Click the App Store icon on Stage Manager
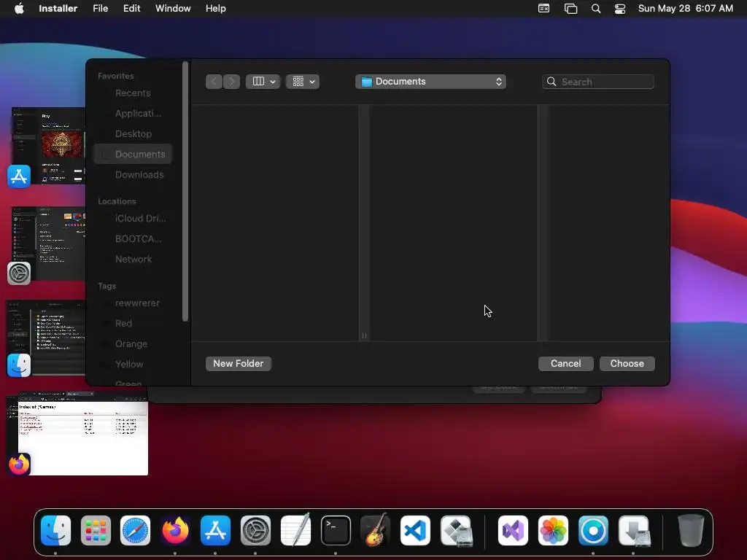This screenshot has height=560, width=747. 19,176
